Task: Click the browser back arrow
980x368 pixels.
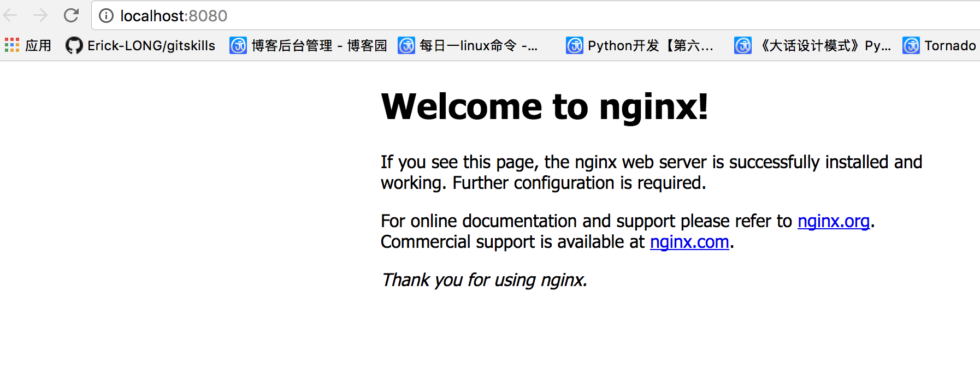Action: 10,15
